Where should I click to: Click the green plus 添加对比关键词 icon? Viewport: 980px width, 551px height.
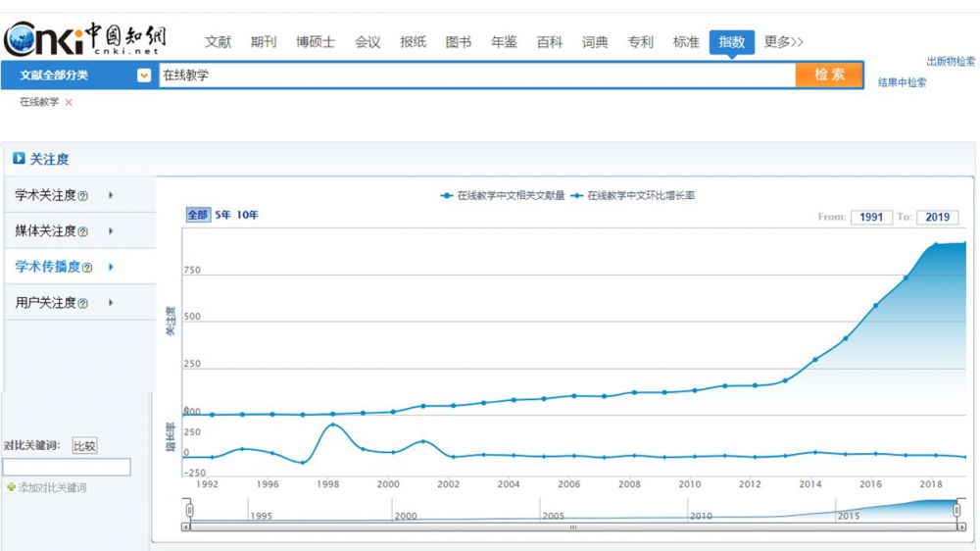coord(11,487)
